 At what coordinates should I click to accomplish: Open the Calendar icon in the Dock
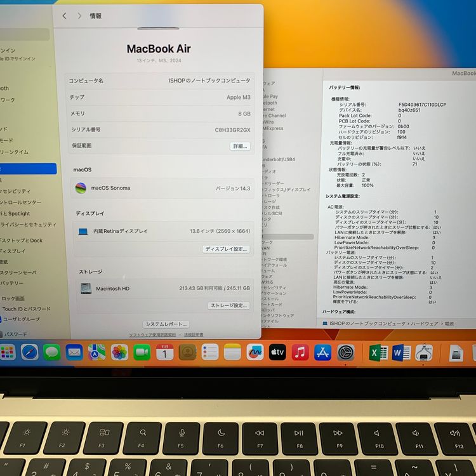coord(164,352)
